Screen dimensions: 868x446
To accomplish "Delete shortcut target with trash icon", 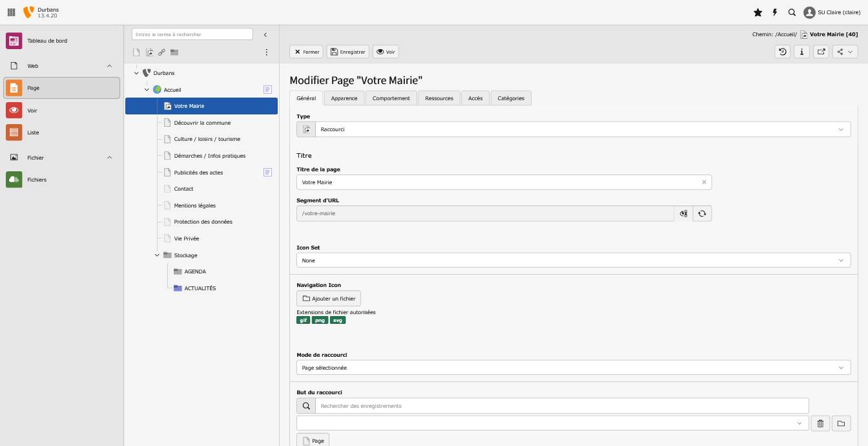I will click(820, 423).
